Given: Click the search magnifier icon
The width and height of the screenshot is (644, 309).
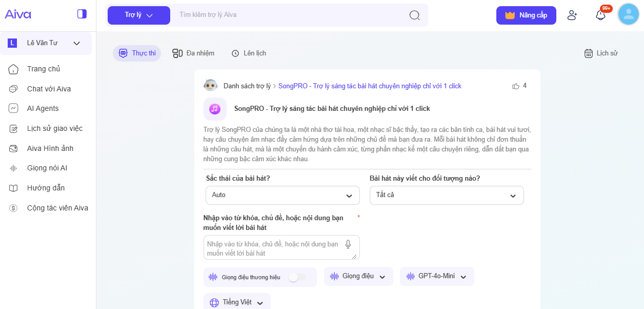Looking at the screenshot, I should (414, 15).
